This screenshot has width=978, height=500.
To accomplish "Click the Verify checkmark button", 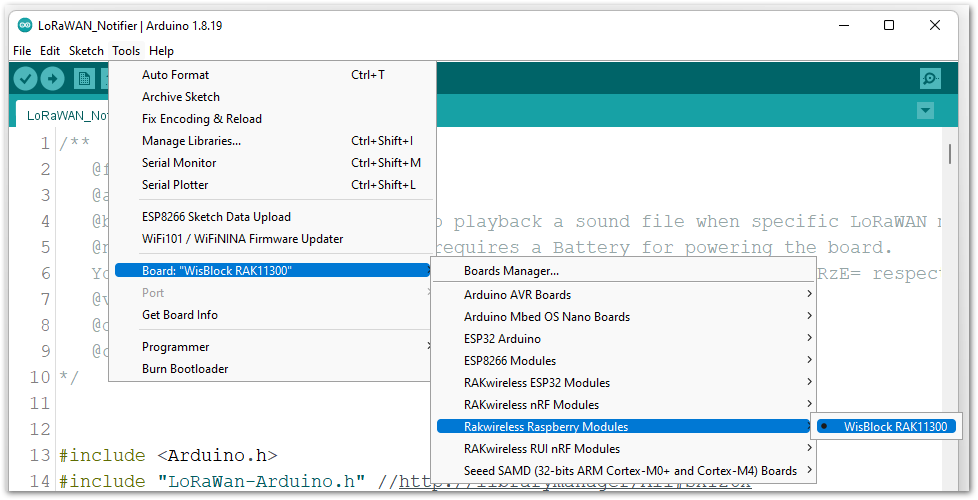I will (x=26, y=79).
